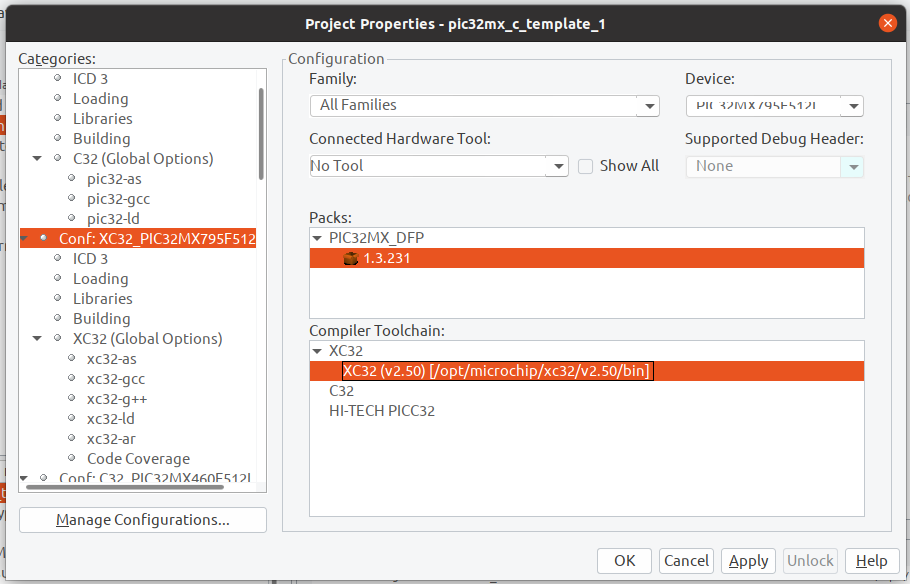Apply the project property changes
Screen dimensions: 910x584
[749, 561]
